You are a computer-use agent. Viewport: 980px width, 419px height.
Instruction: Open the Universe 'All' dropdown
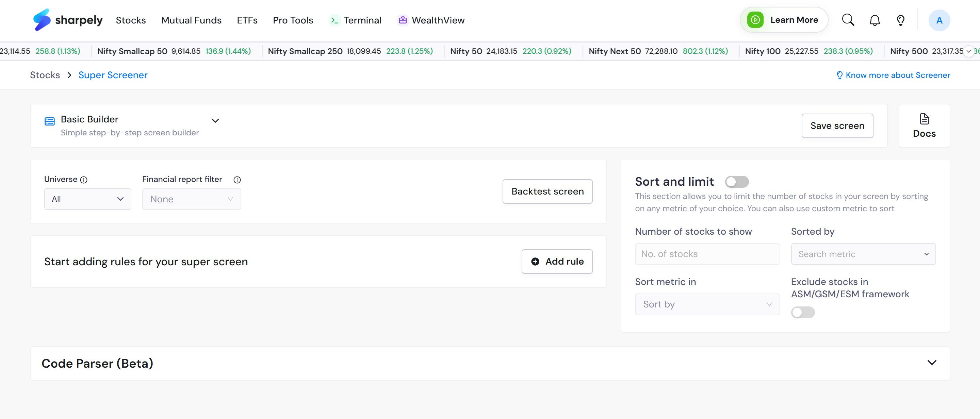[87, 199]
